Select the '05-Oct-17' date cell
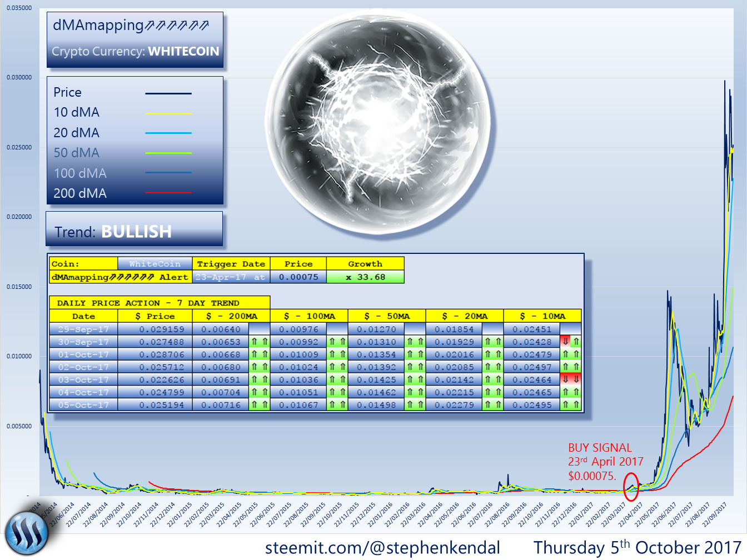The width and height of the screenshot is (747, 560). (x=83, y=405)
